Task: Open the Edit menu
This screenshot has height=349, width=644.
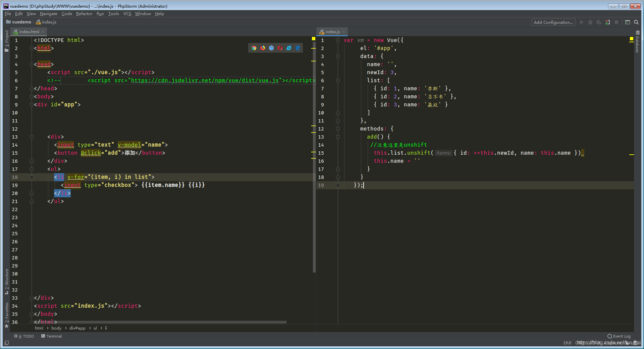Action: (x=18, y=14)
